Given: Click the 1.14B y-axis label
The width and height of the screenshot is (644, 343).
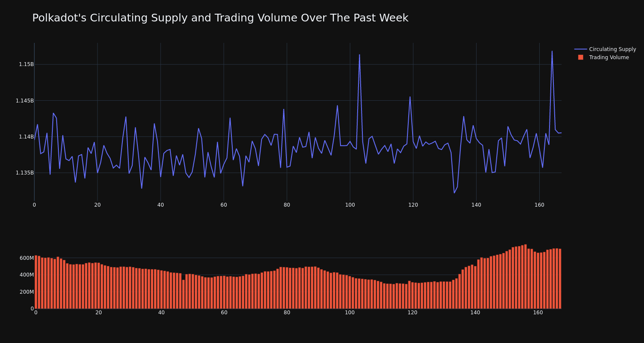Looking at the screenshot, I should pos(26,137).
